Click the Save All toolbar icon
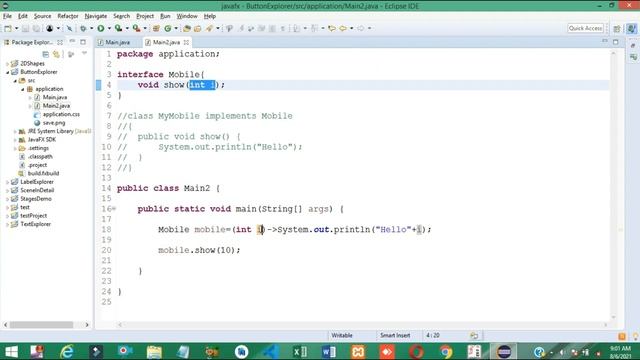 (36, 28)
